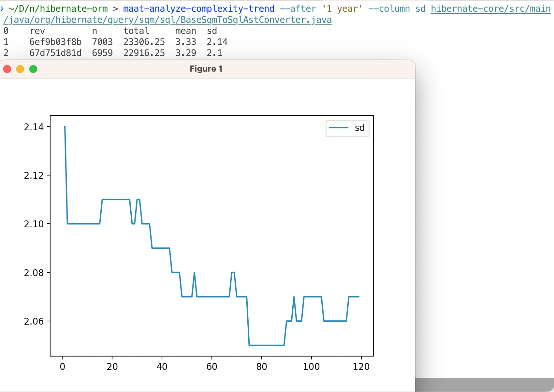The height and width of the screenshot is (392, 554).
Task: Select the maat-analyze-complexity-trend command text
Action: coord(199,9)
